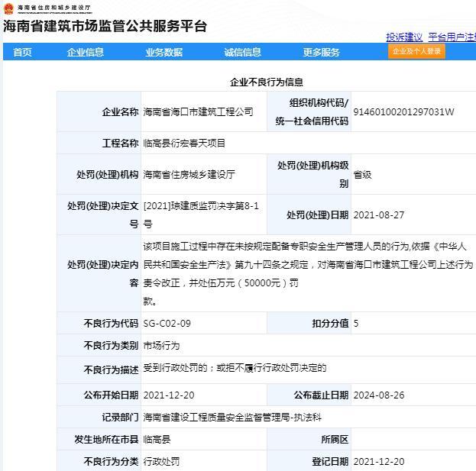The height and width of the screenshot is (471, 476).
Task: Click the 公布开始日期 label cell
Action: coord(99,395)
